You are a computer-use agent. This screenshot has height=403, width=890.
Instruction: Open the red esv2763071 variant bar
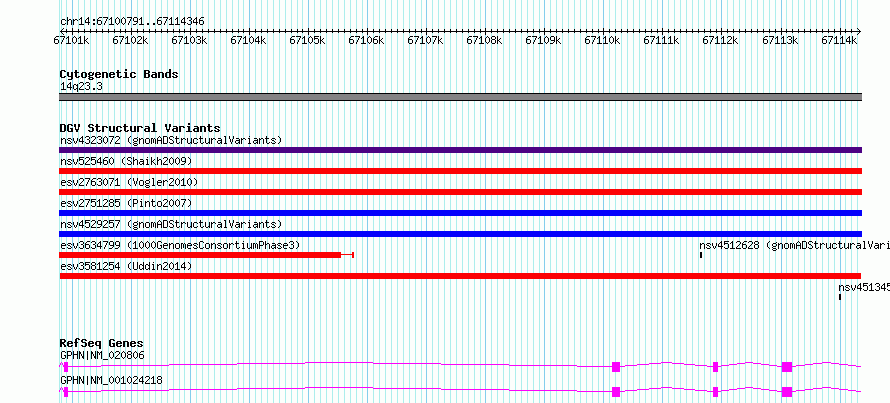461,192
